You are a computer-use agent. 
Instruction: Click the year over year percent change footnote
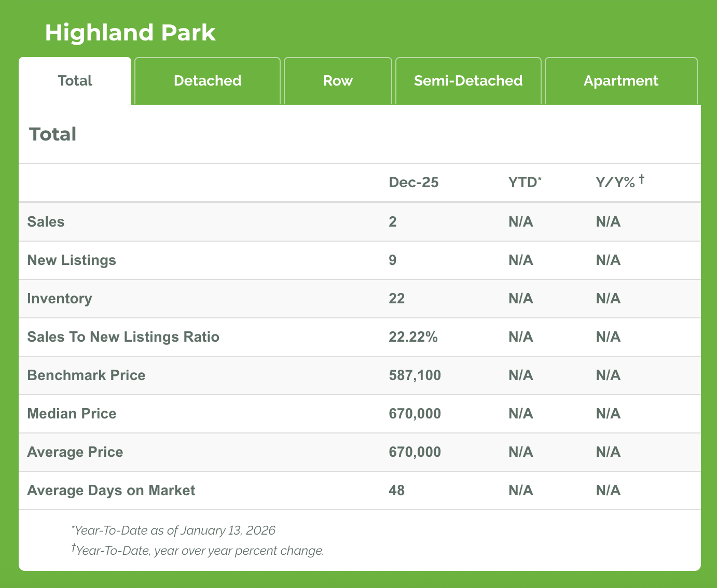pos(199,551)
